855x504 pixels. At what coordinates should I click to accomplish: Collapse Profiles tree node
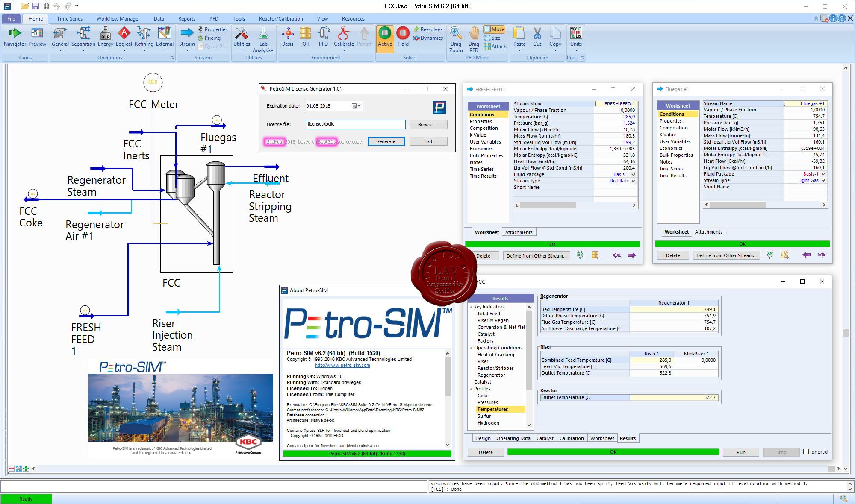coord(472,389)
